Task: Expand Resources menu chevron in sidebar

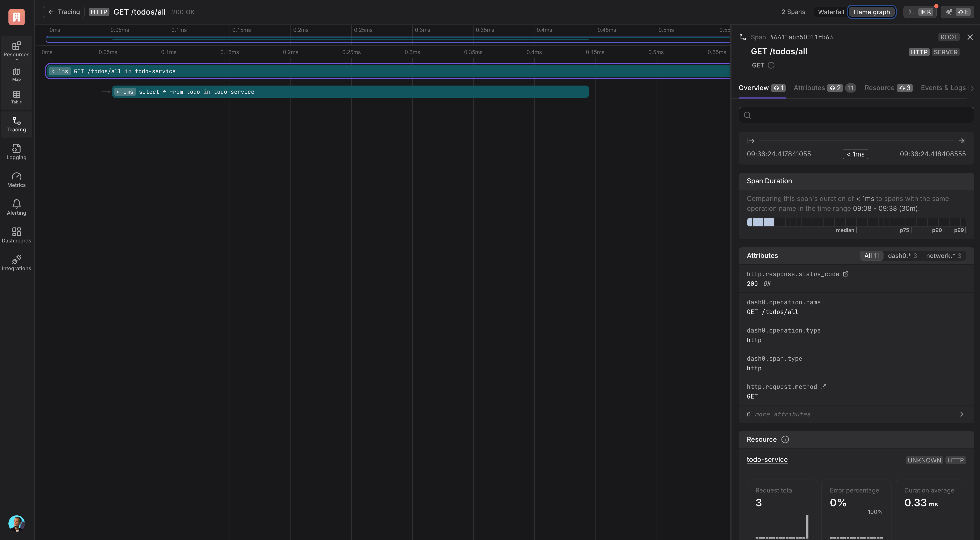Action: click(x=16, y=59)
